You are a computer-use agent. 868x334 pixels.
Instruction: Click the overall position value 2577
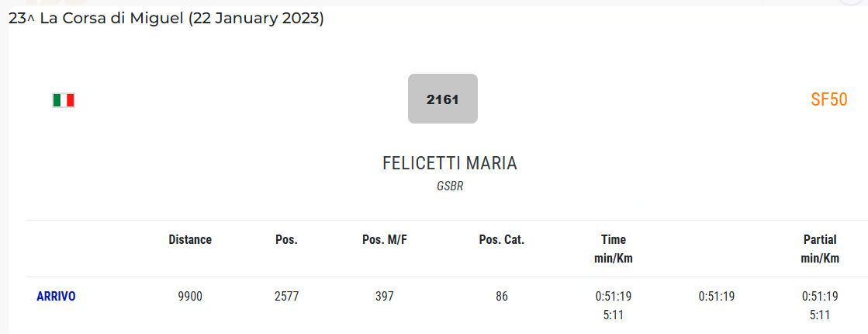point(286,296)
